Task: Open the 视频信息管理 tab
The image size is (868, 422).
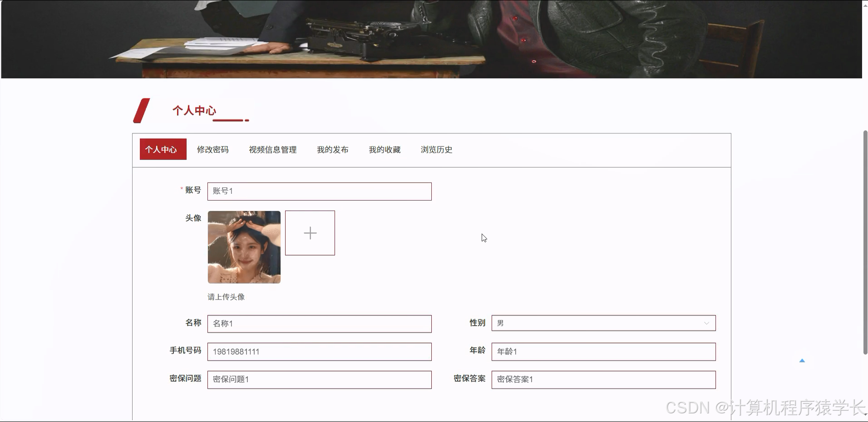Action: click(x=272, y=149)
